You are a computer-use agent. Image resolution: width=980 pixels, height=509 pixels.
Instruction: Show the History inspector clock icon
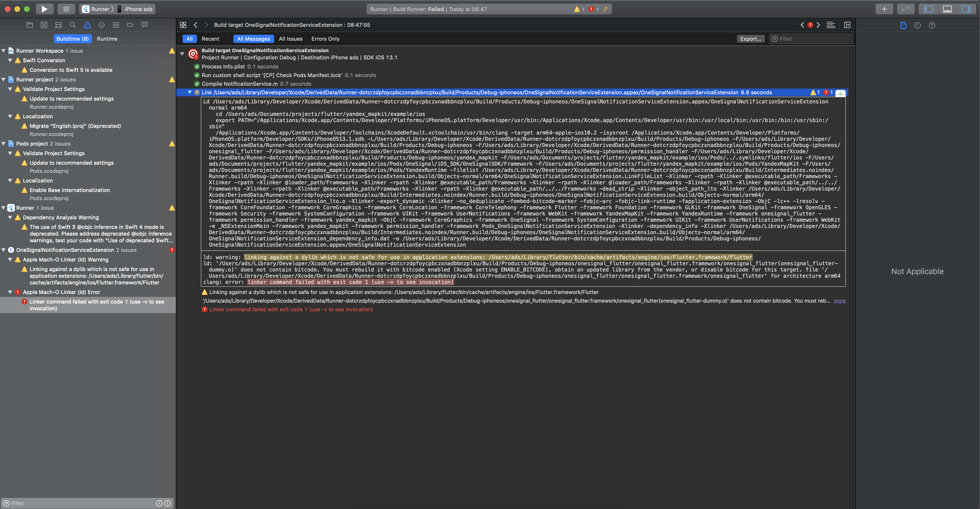(918, 25)
